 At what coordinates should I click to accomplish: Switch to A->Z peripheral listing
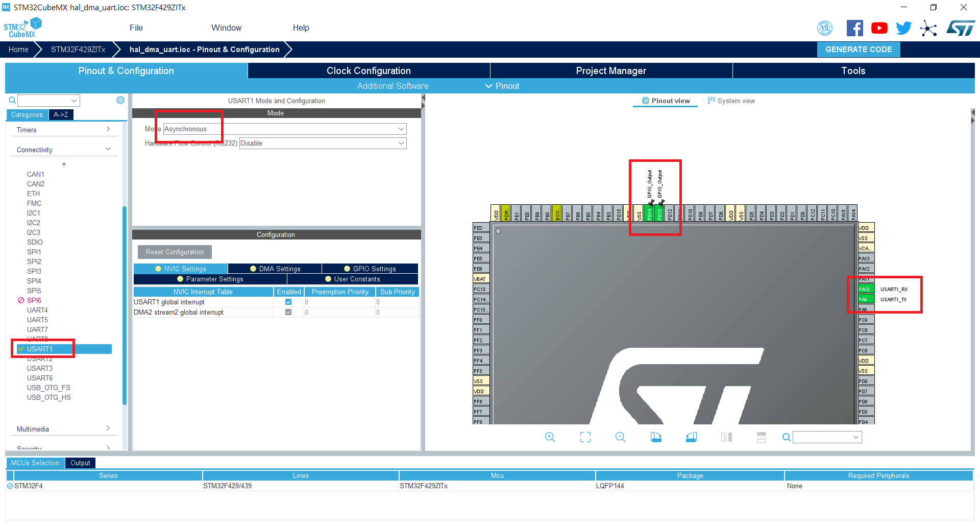[x=61, y=114]
